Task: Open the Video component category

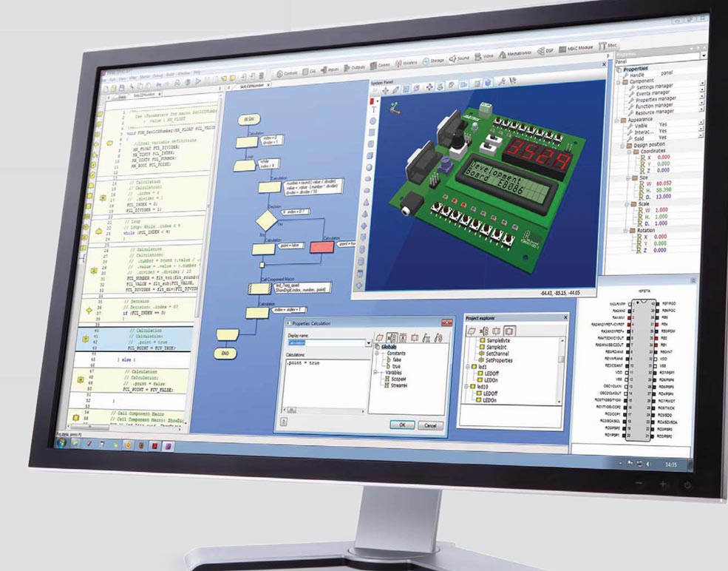Action: (x=484, y=56)
